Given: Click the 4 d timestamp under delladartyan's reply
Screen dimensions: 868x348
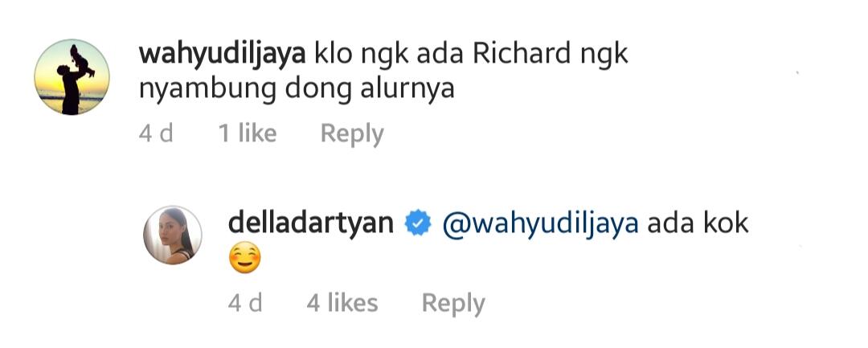Looking at the screenshot, I should tap(245, 303).
